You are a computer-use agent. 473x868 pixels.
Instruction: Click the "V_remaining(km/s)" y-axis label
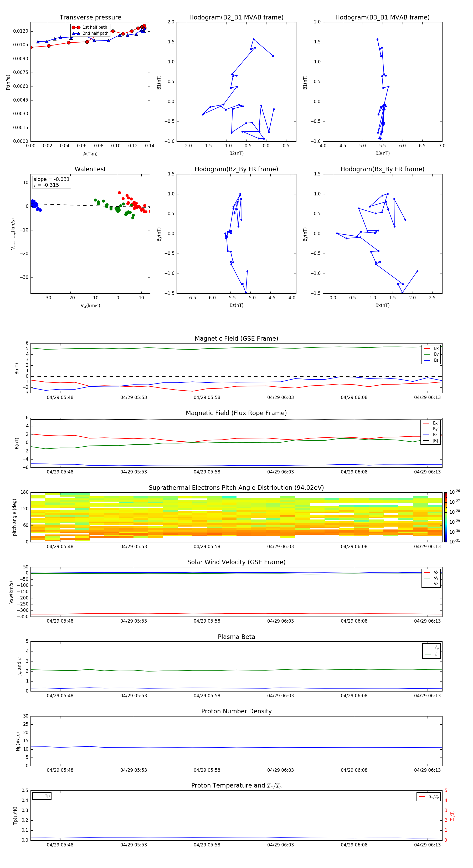(13, 234)
